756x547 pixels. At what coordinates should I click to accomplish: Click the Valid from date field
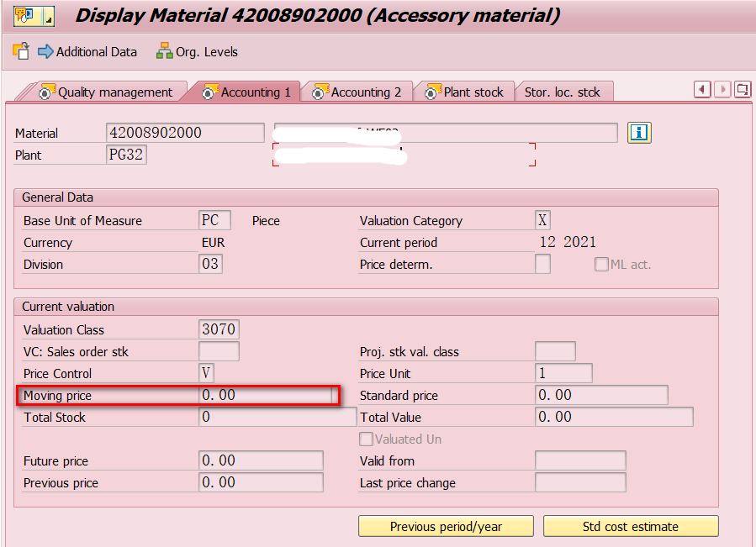580,460
